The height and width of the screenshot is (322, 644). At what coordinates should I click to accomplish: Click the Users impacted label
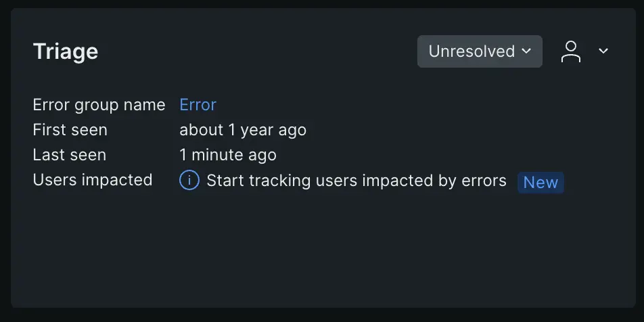[92, 180]
